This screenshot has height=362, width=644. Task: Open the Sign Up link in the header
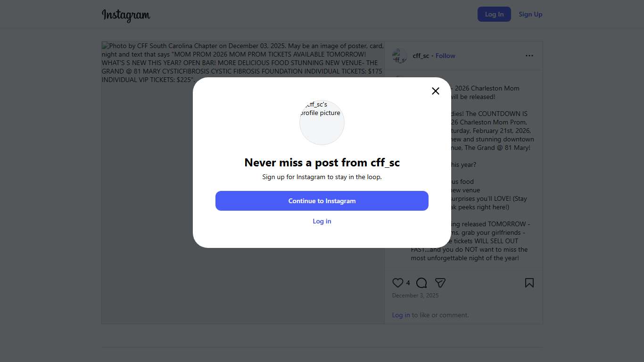[x=530, y=14]
